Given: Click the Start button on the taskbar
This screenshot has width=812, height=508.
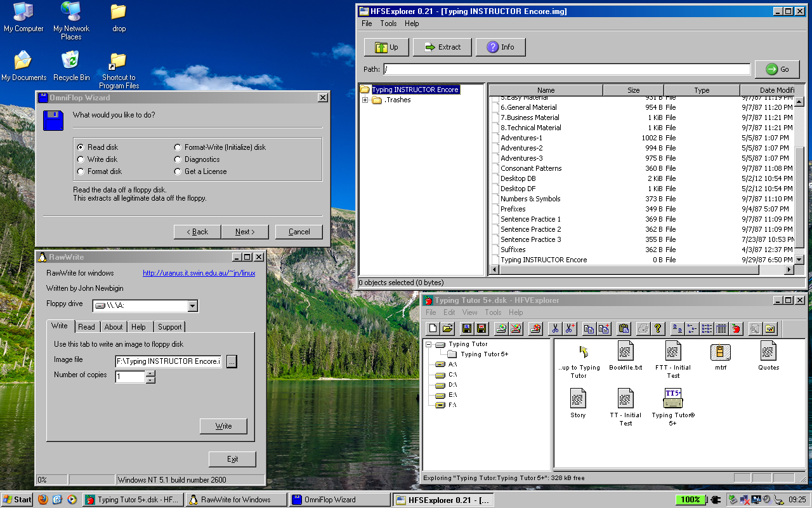Looking at the screenshot, I should [x=17, y=500].
